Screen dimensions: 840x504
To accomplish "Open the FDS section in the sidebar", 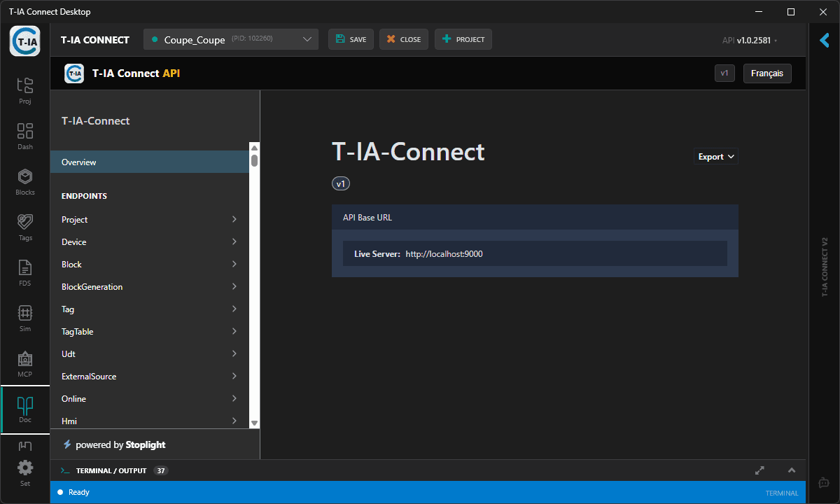I will pyautogui.click(x=24, y=272).
